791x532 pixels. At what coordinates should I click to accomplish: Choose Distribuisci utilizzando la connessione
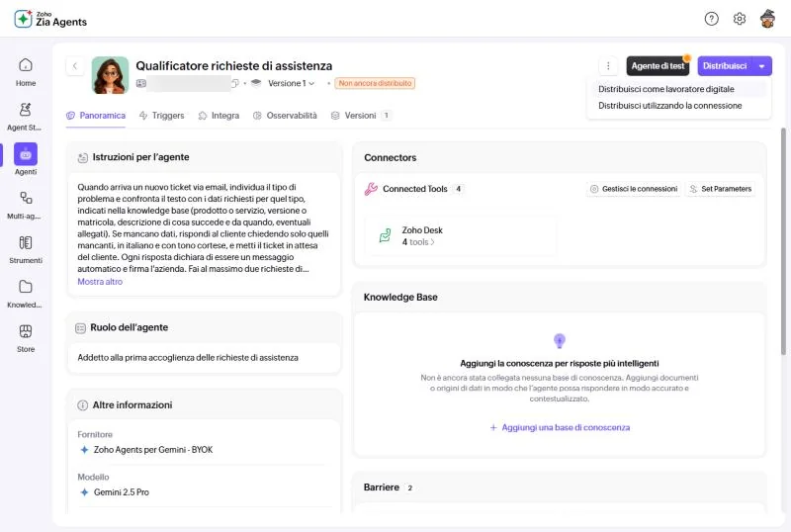click(670, 106)
